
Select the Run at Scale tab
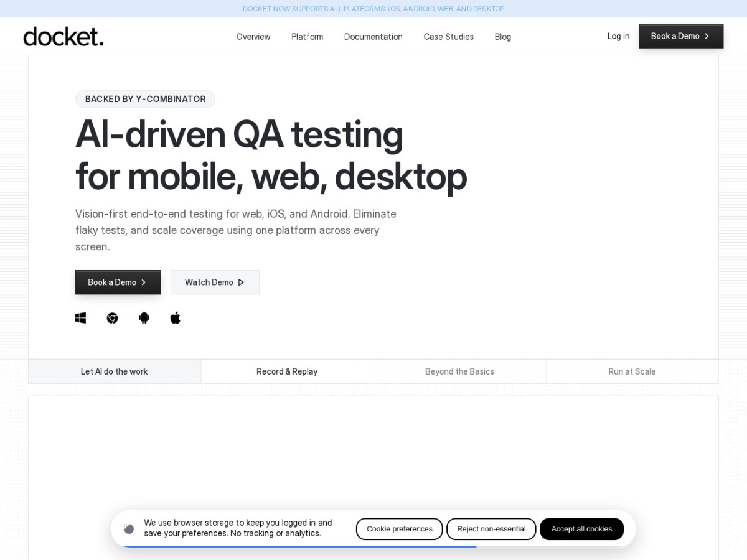click(x=632, y=371)
